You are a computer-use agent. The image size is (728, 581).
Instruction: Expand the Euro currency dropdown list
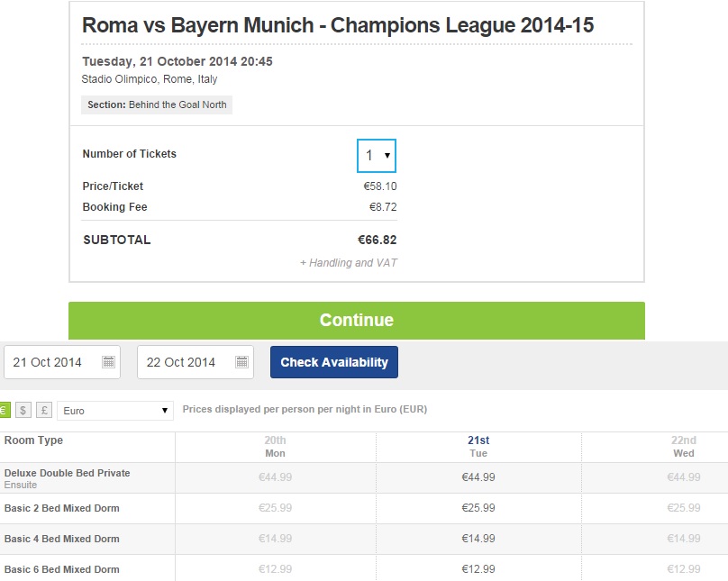[114, 411]
